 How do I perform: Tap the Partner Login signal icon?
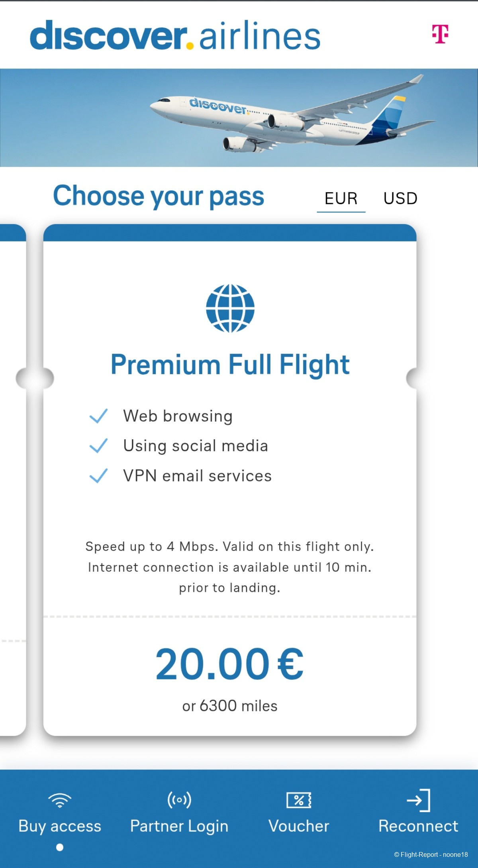tap(179, 799)
